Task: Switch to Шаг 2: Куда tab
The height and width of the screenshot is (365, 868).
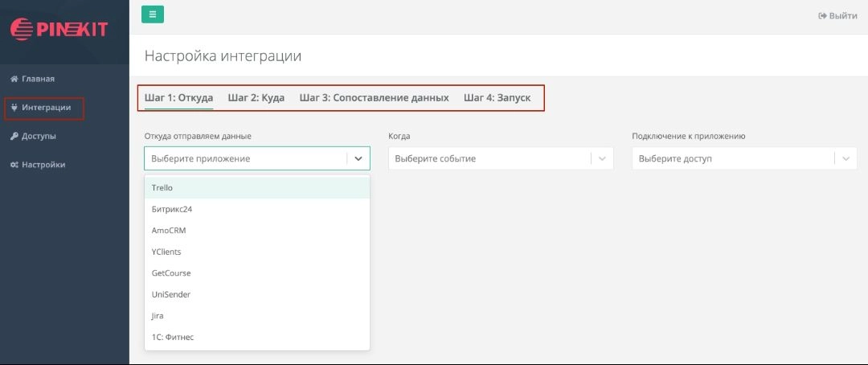Action: coord(256,98)
